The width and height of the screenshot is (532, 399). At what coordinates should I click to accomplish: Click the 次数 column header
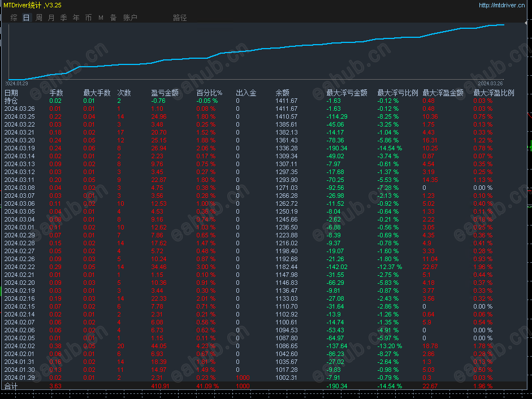124,93
